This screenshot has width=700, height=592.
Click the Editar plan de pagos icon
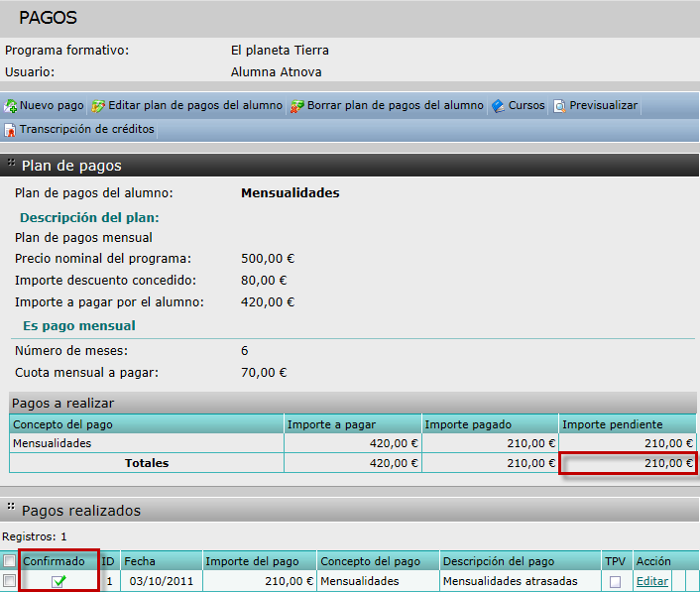[x=98, y=106]
